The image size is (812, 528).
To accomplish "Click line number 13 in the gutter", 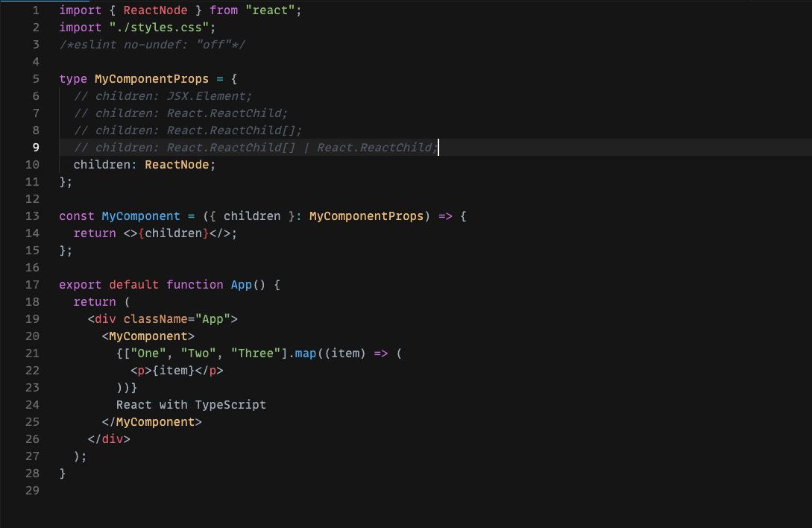I will (x=32, y=216).
